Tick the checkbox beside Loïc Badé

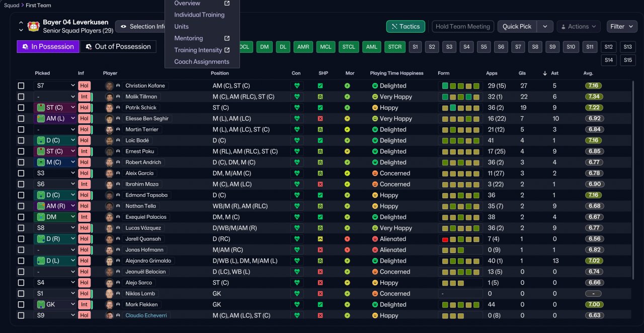(21, 140)
